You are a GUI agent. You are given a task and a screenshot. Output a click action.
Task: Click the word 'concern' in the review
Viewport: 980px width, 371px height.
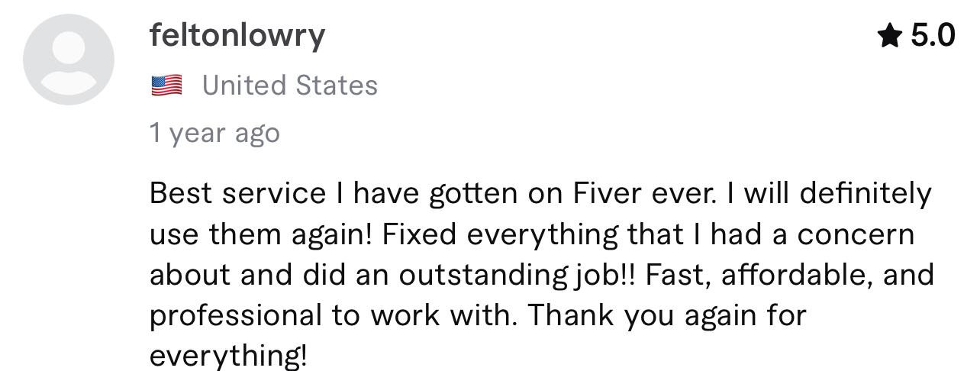click(856, 235)
